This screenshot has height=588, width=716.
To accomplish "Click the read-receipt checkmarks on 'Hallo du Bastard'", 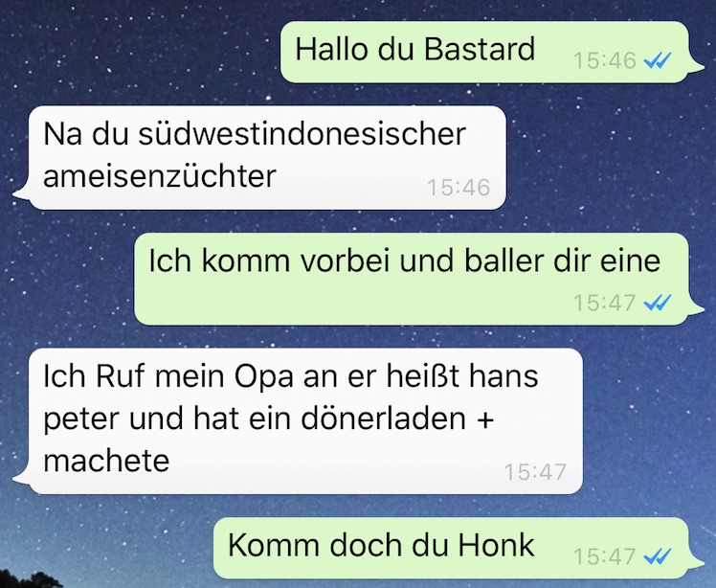I will (x=657, y=60).
